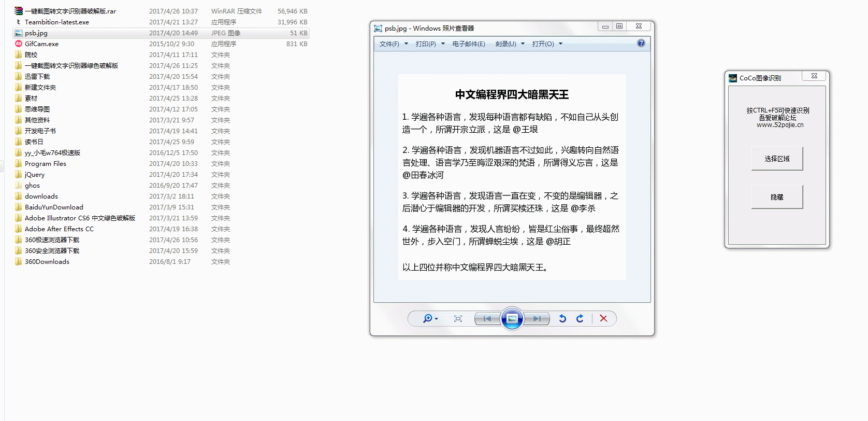This screenshot has width=868, height=421.
Task: Click the 360安全浏览器下载 folder name
Action: coord(52,251)
